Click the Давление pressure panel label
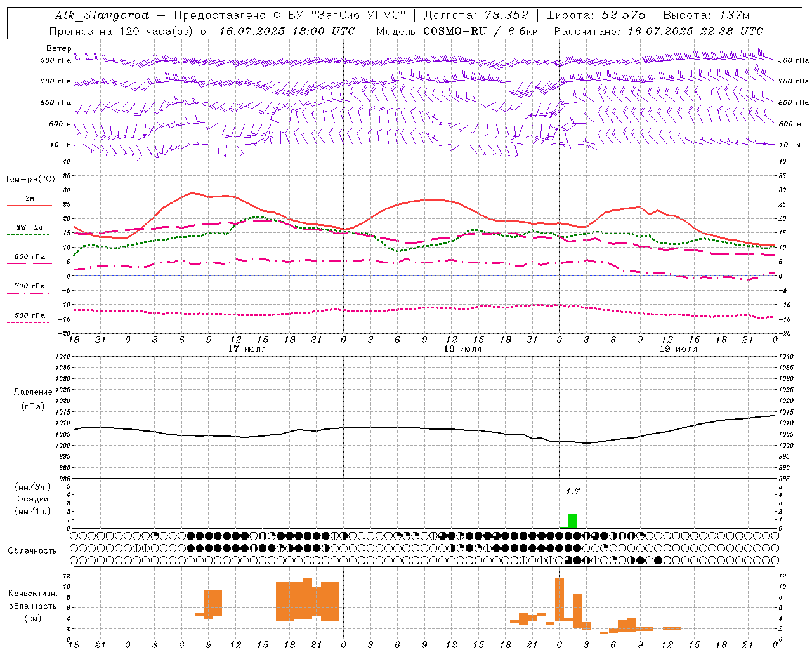812x650 pixels. 33,392
